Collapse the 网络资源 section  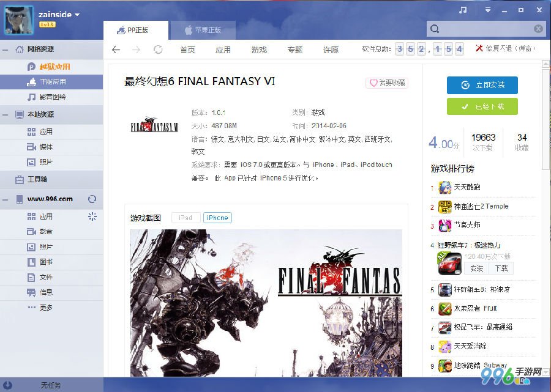click(x=6, y=50)
